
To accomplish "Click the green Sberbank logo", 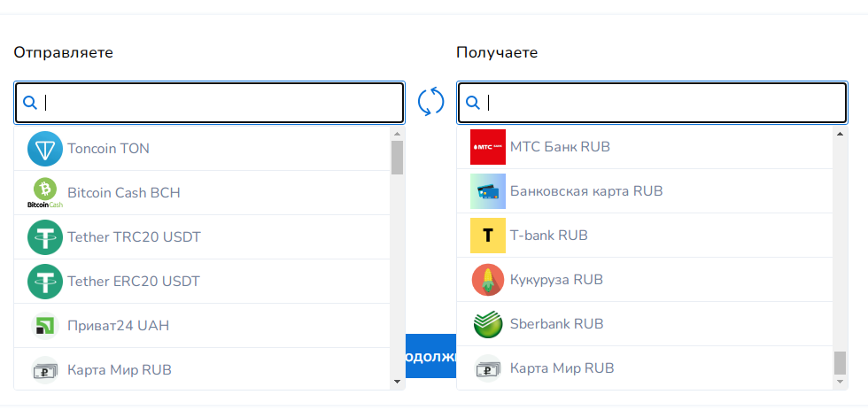I will coord(488,324).
